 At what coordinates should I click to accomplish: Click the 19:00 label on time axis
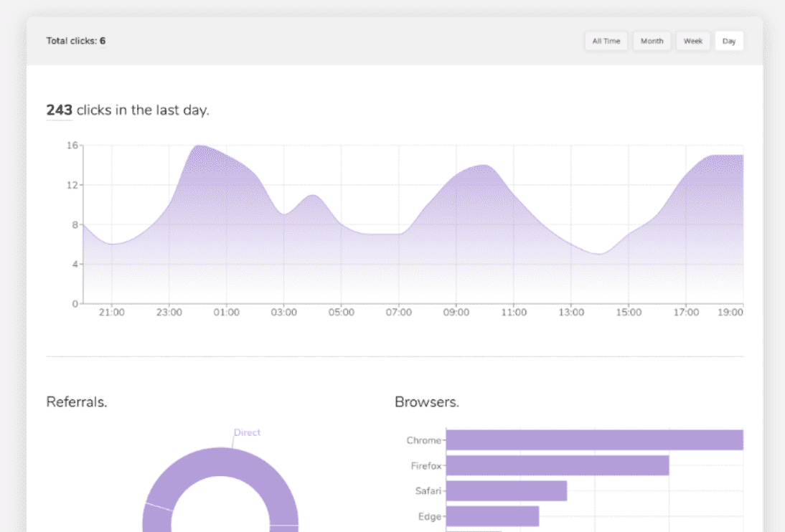[730, 313]
